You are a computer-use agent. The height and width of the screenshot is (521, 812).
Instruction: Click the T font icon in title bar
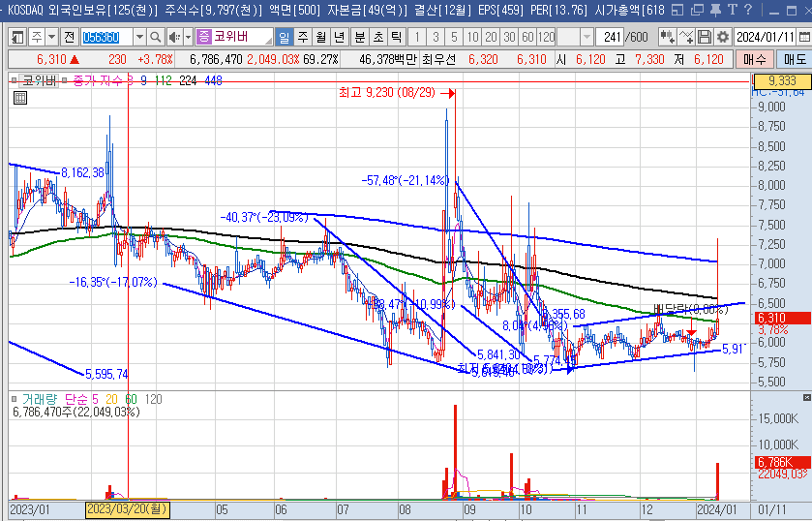coord(733,10)
